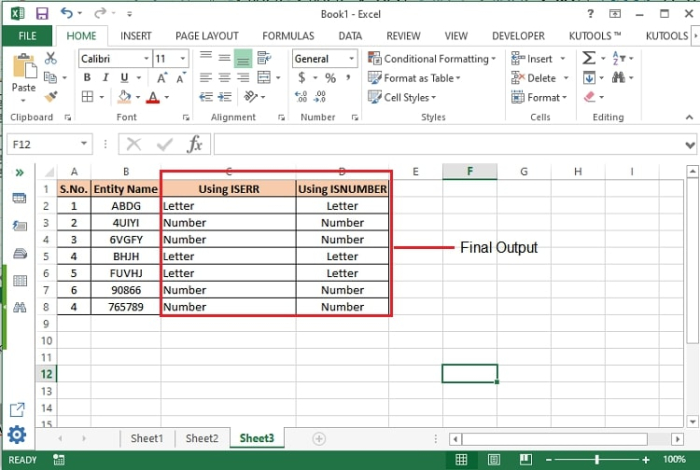Open the FORMULAS ribbon tab
Screen dimensions: 700x470
pyautogui.click(x=288, y=36)
